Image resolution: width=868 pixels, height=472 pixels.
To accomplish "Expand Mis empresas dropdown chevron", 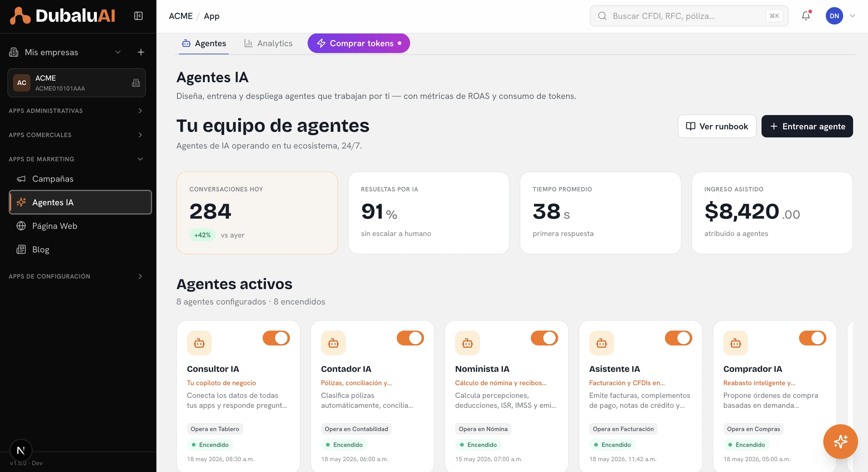I will 118,52.
